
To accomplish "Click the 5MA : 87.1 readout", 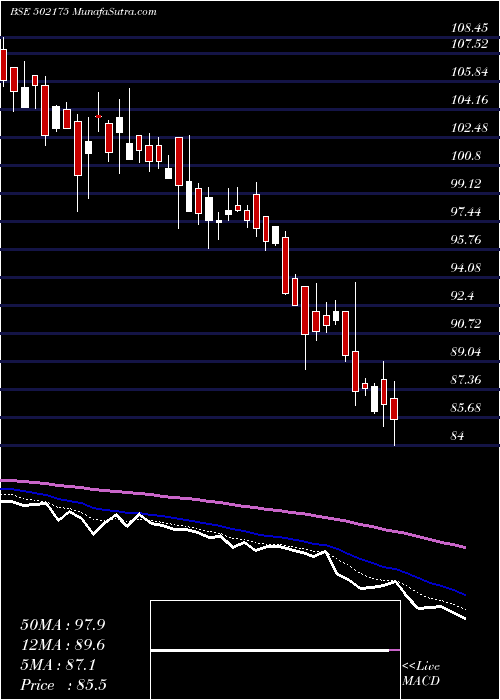I will [58, 666].
